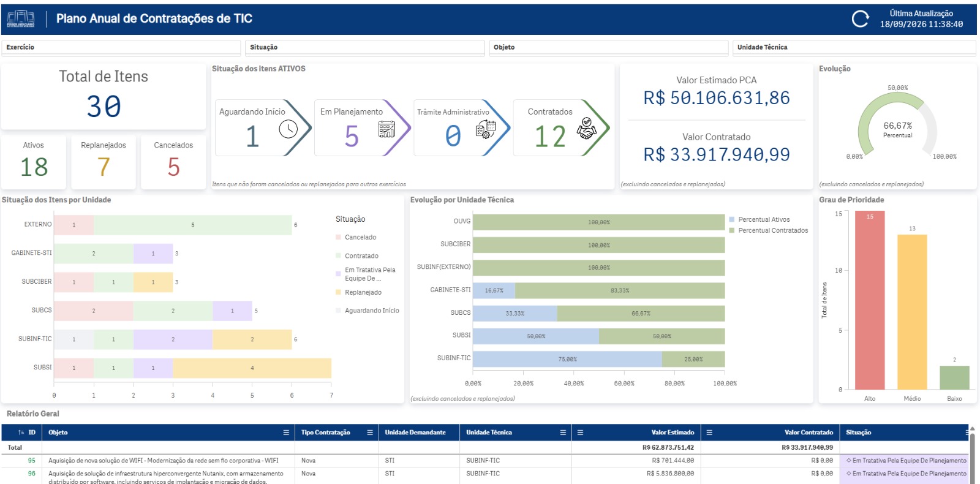Select Cancelado in the Situação legend
The height and width of the screenshot is (484, 980).
pyautogui.click(x=356, y=237)
